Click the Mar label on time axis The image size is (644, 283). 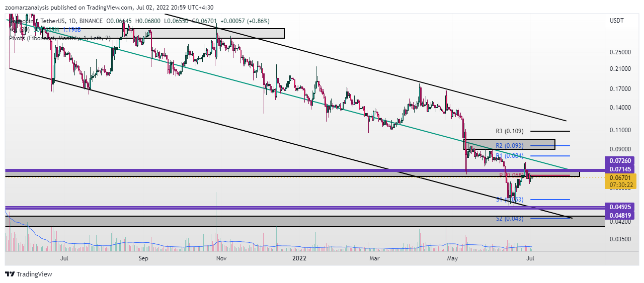click(374, 258)
